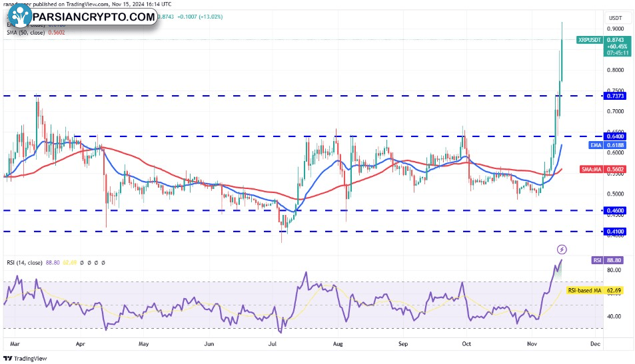Image resolution: width=635 pixels, height=364 pixels.
Task: Click the SMA (50, close) indicator legend
Action: 35,33
